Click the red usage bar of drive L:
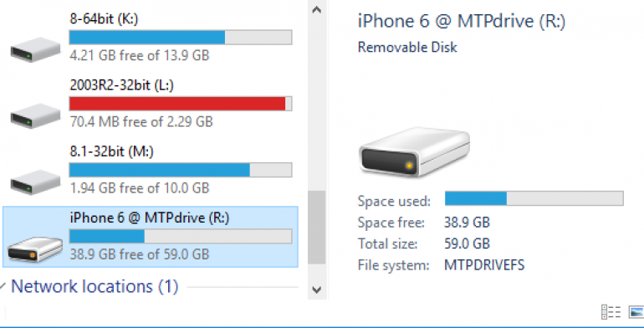The height and width of the screenshot is (328, 644). (x=177, y=104)
